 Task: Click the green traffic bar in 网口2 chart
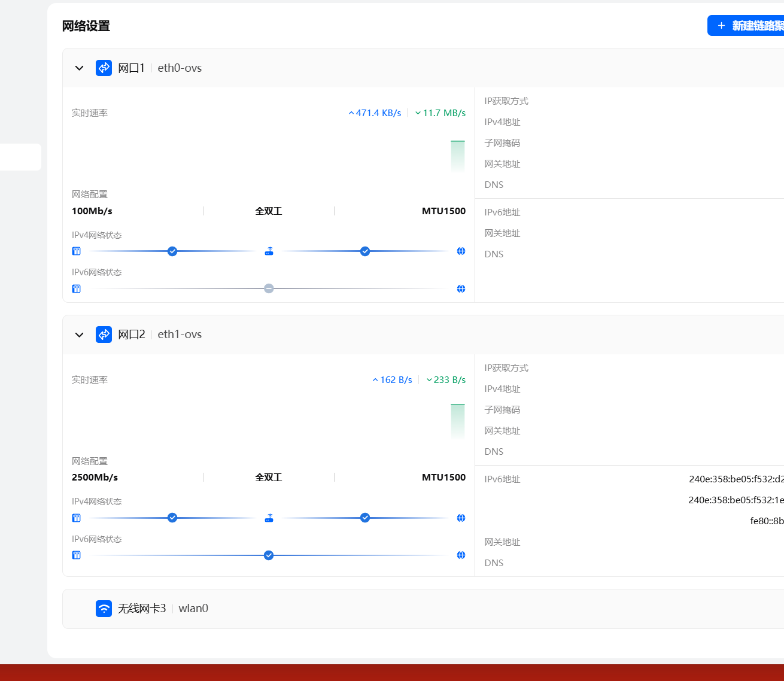tap(458, 421)
